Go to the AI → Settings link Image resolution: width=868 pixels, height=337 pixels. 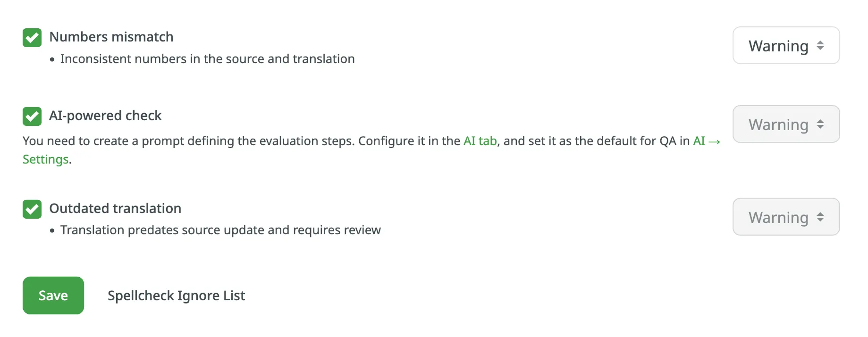(706, 141)
